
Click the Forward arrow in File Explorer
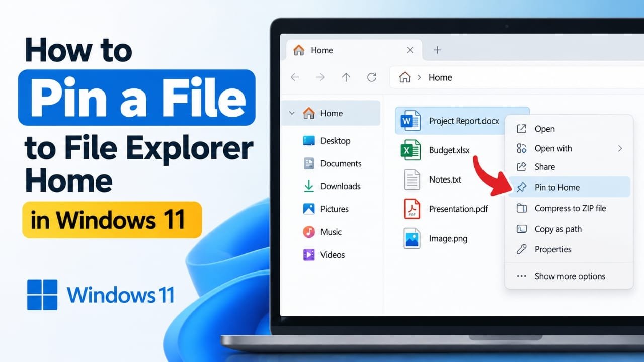(320, 77)
